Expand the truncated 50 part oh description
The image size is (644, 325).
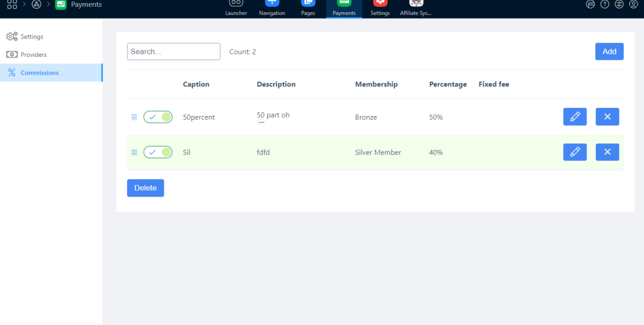261,122
